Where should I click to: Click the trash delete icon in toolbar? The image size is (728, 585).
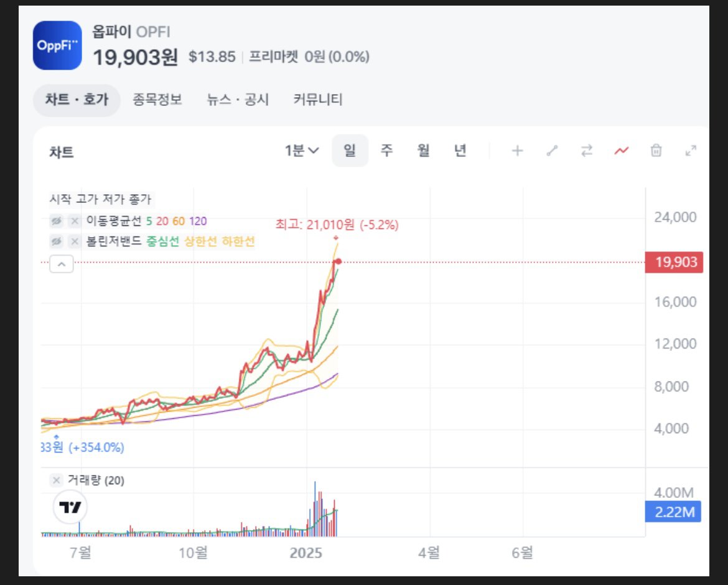click(656, 150)
